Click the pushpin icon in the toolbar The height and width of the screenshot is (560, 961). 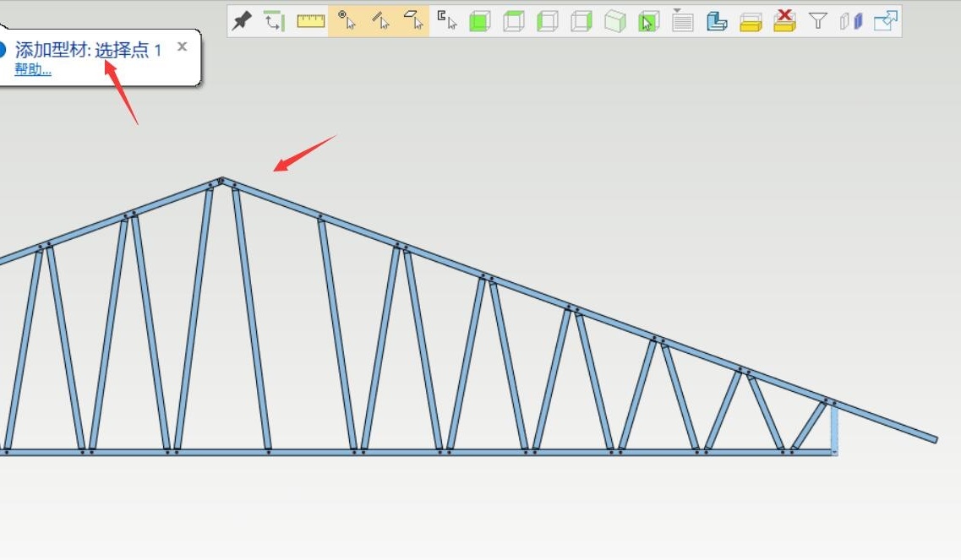coord(242,21)
